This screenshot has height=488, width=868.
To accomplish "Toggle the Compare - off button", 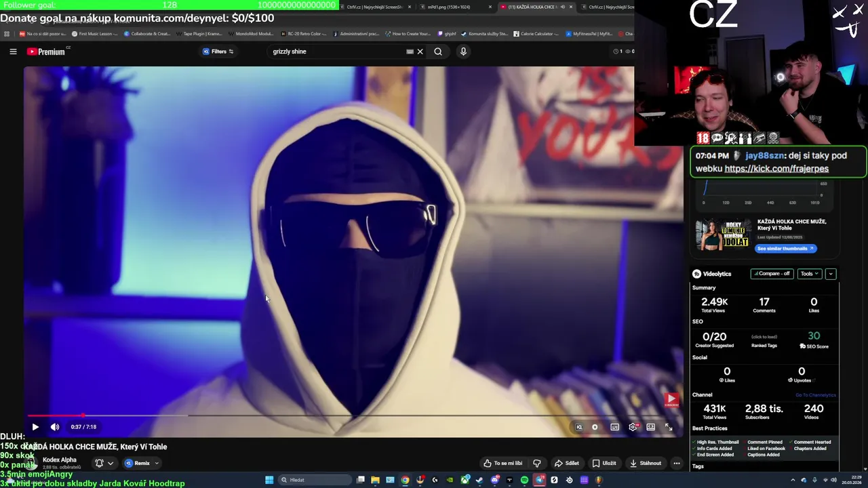I will pos(772,274).
